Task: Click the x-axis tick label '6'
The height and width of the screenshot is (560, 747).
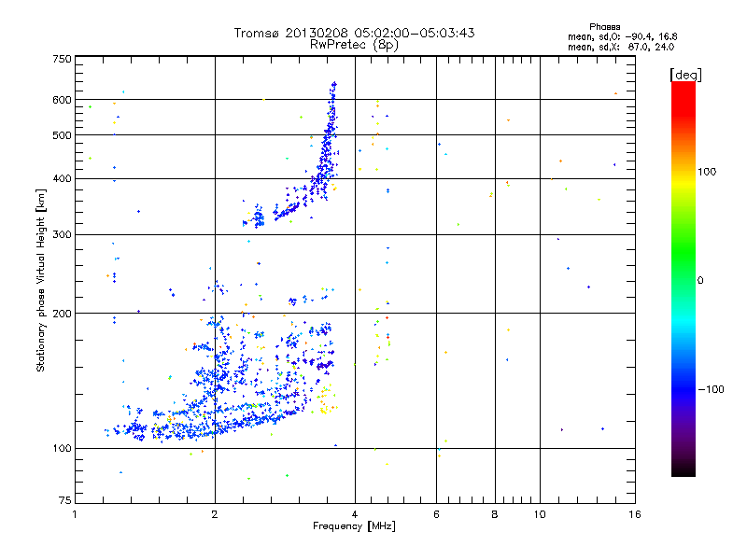Action: [x=436, y=514]
